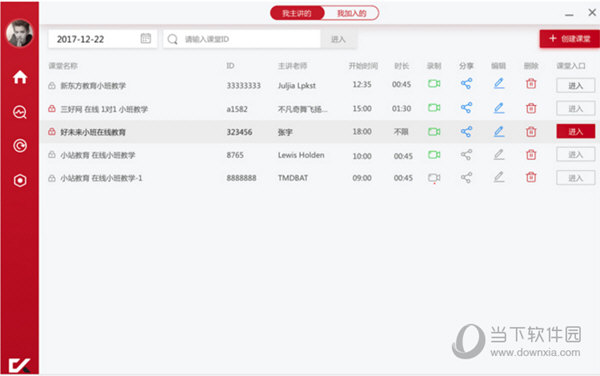Click red lock icon of row 323456
The height and width of the screenshot is (376, 600).
click(x=52, y=132)
